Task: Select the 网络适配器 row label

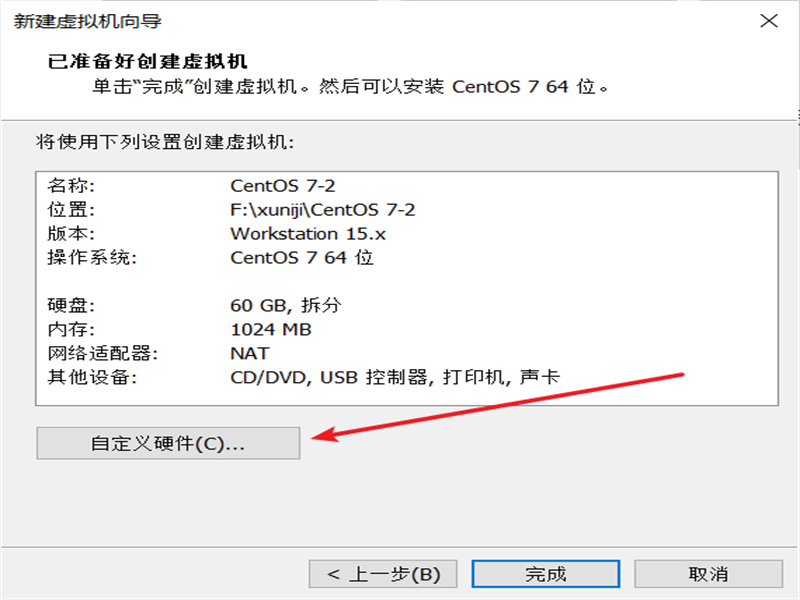Action: click(x=103, y=353)
